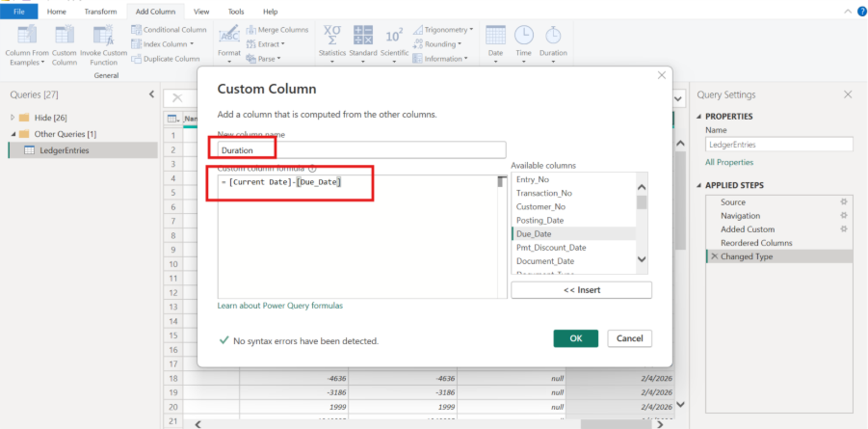
Task: Click the New column name field
Action: point(361,149)
